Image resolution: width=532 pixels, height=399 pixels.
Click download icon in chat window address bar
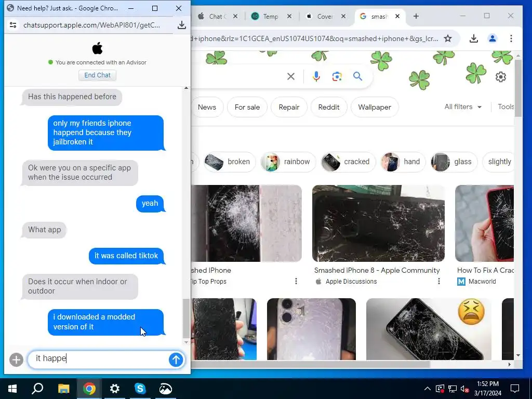(x=181, y=25)
